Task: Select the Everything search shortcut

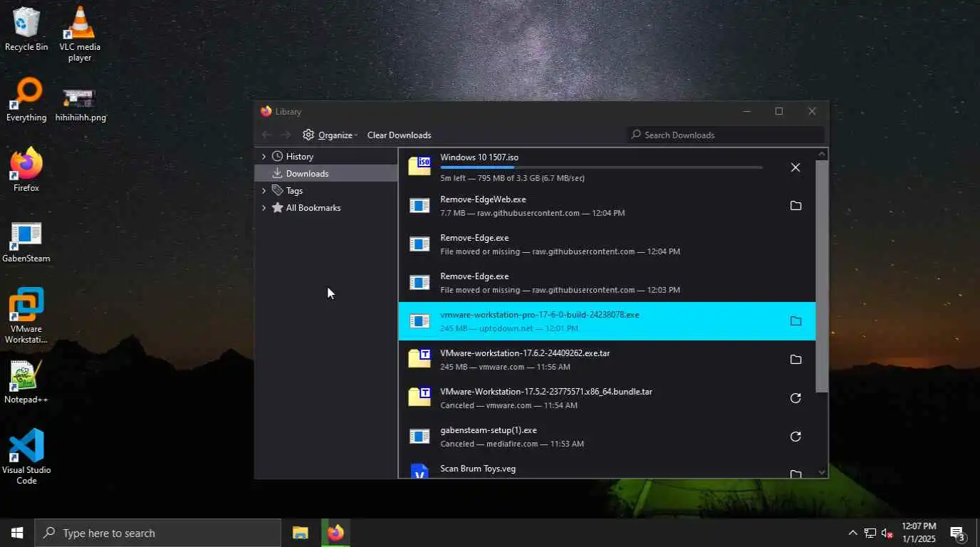Action: (26, 100)
